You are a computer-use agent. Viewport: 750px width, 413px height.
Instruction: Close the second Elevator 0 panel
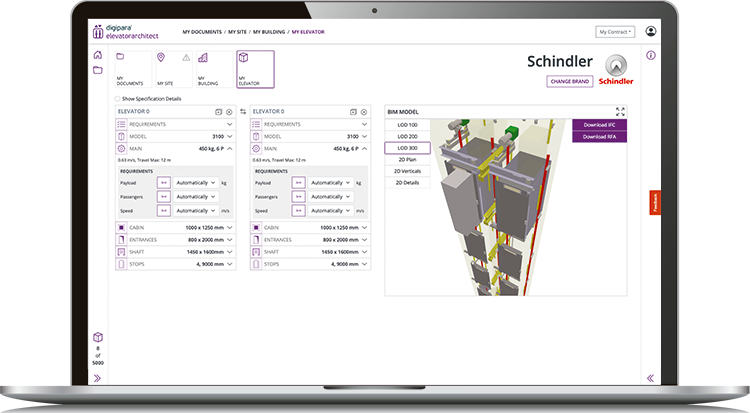click(364, 112)
